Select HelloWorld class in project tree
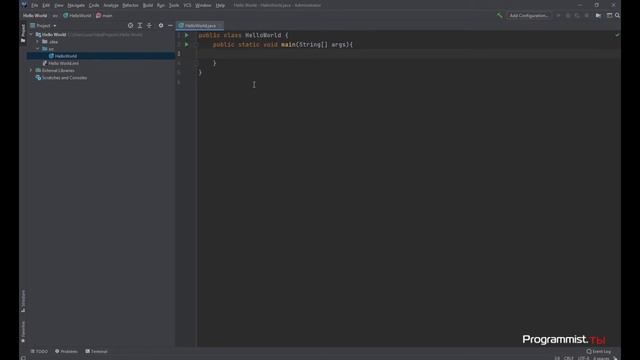This screenshot has width=640, height=360. coord(65,56)
